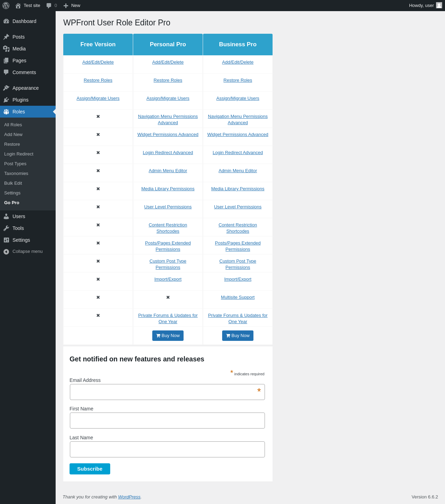Open Multisite Support link

pos(238,297)
